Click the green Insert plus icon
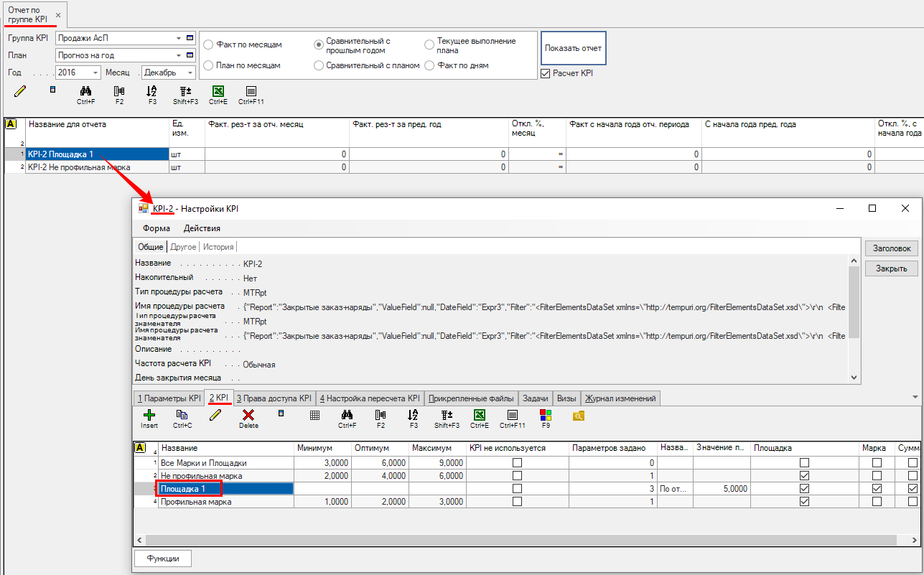 point(149,415)
